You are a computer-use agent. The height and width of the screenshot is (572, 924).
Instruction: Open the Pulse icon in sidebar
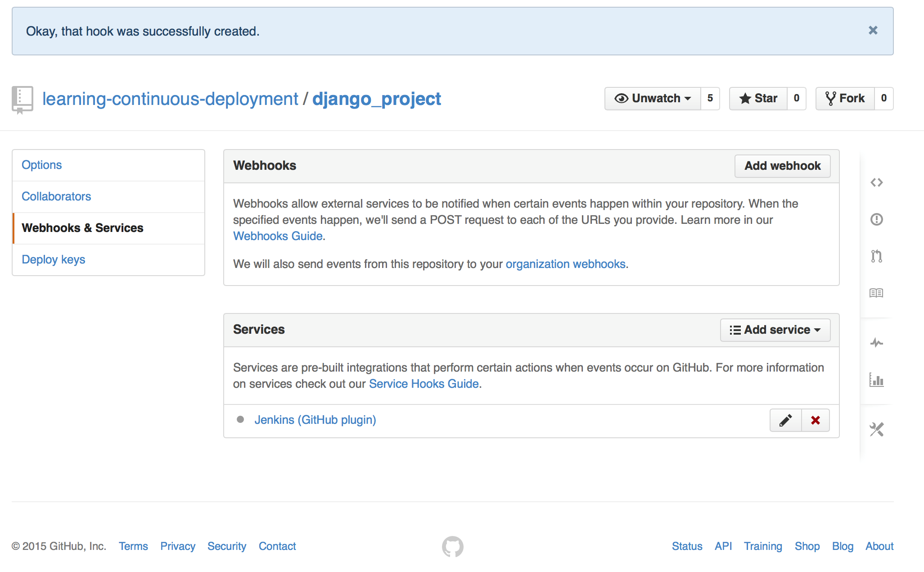(x=876, y=343)
